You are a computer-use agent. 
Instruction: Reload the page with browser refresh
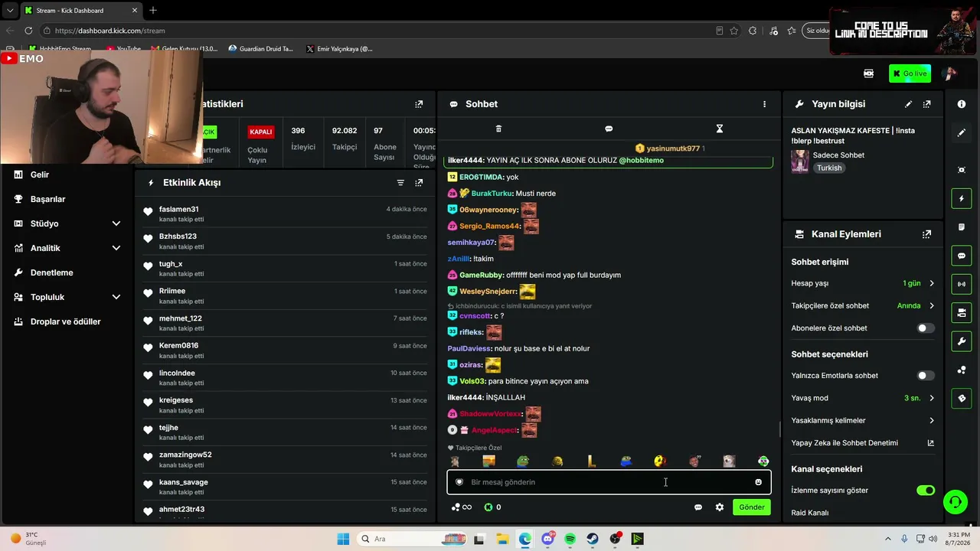pos(28,31)
